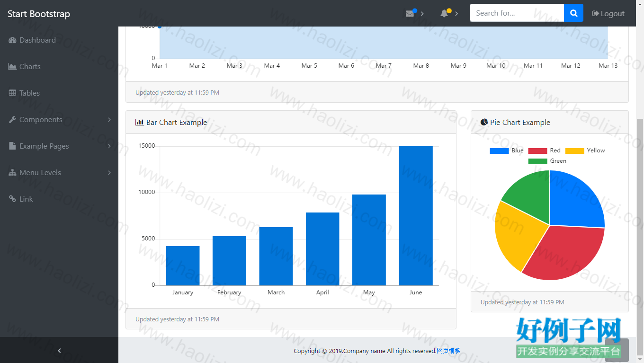
Task: Open alerts via the bell icon
Action: 444,13
